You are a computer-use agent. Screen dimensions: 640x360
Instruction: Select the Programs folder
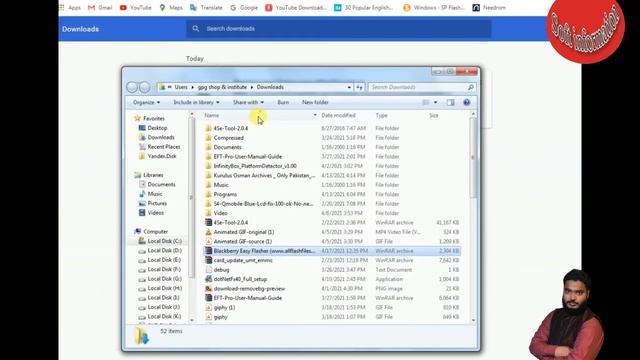(225, 194)
